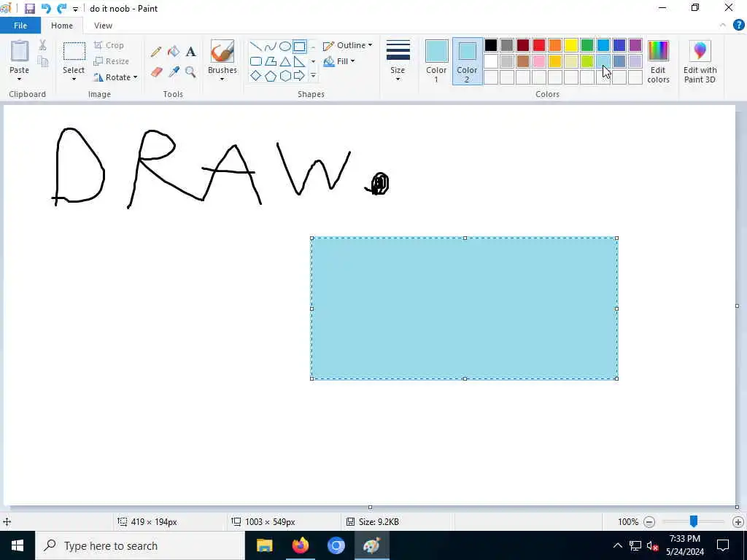Choose the Hexagon shape
Screen dimensions: 747x560
[x=285, y=76]
